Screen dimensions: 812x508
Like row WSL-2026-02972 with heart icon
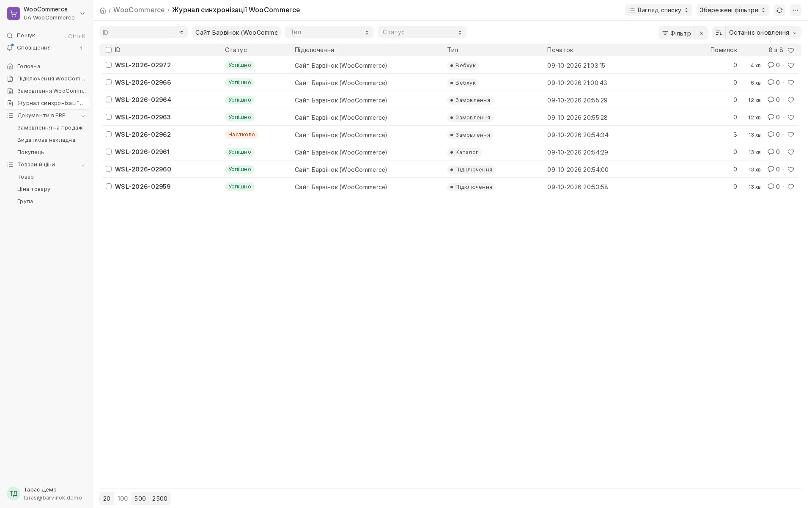tap(791, 65)
